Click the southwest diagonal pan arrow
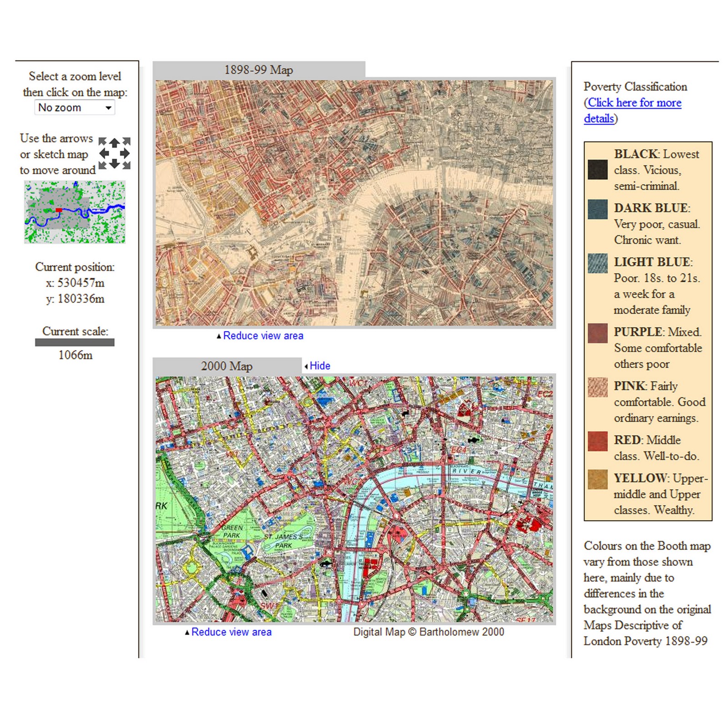The height and width of the screenshot is (715, 728). click(103, 165)
